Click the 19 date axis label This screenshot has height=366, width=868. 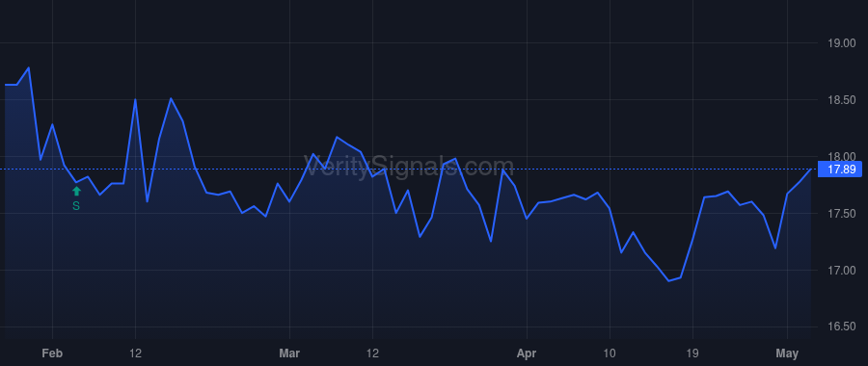pyautogui.click(x=692, y=353)
